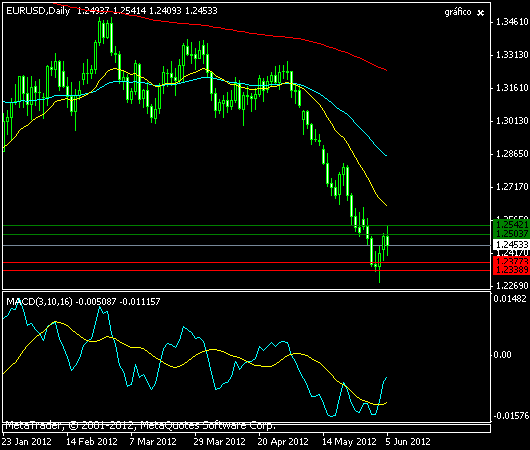The height and width of the screenshot is (450, 530).
Task: Click the 1.27170 price axis value
Action: point(512,187)
